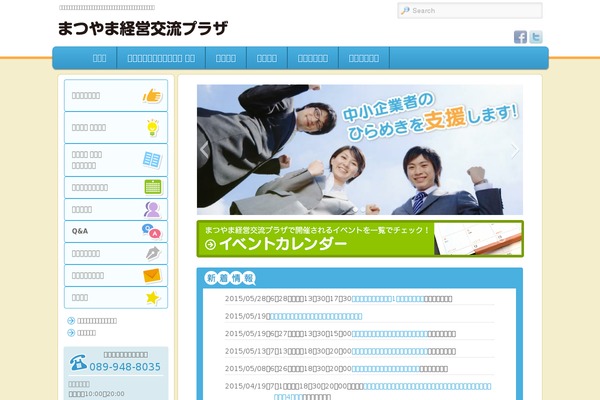Open the news link dated 2015/05/28
Viewport: 600px width, 400px height.
[388, 299]
